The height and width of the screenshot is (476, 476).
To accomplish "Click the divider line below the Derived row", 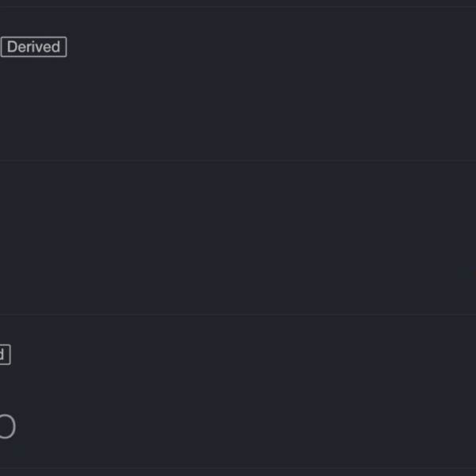I will pyautogui.click(x=238, y=161).
